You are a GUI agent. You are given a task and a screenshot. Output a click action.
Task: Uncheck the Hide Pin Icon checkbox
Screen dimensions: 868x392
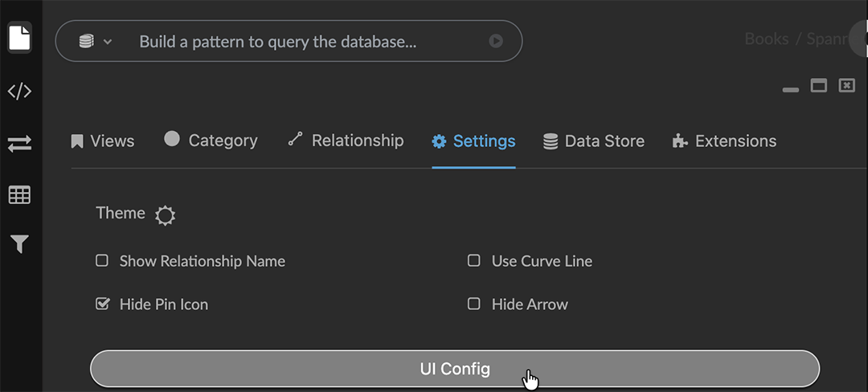[102, 304]
